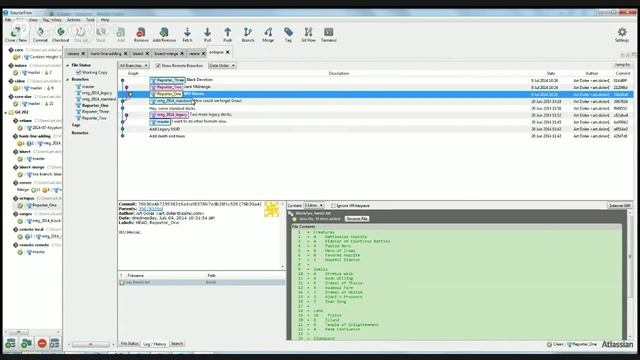Close the 'octopus' tab with its X
640x360 pixels.
(227, 52)
